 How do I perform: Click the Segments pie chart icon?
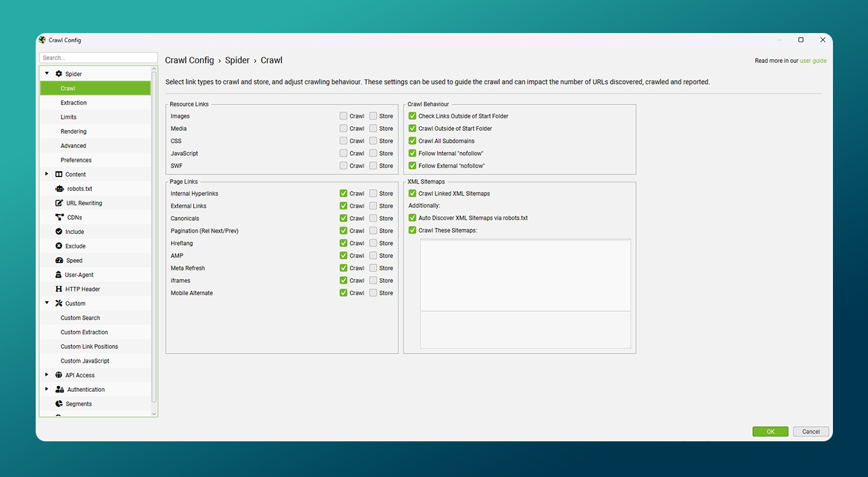click(59, 404)
